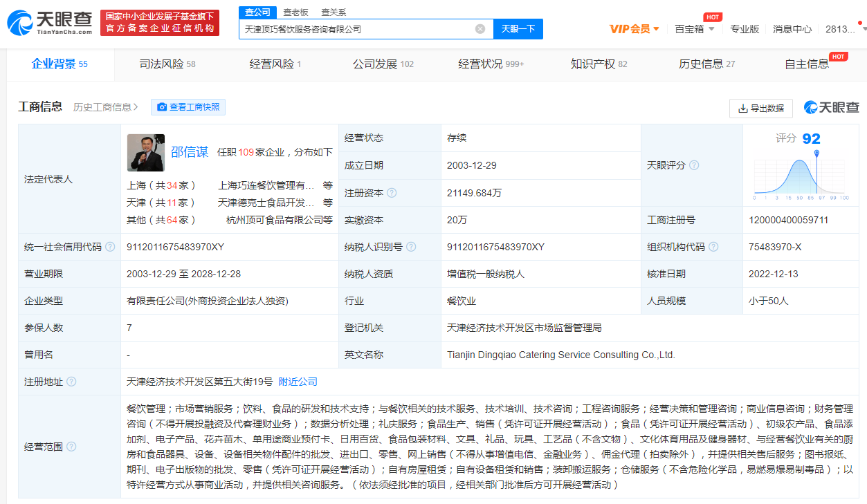867x504 pixels.
Task: Click help icon next to 组织机构代码
Action: point(713,247)
